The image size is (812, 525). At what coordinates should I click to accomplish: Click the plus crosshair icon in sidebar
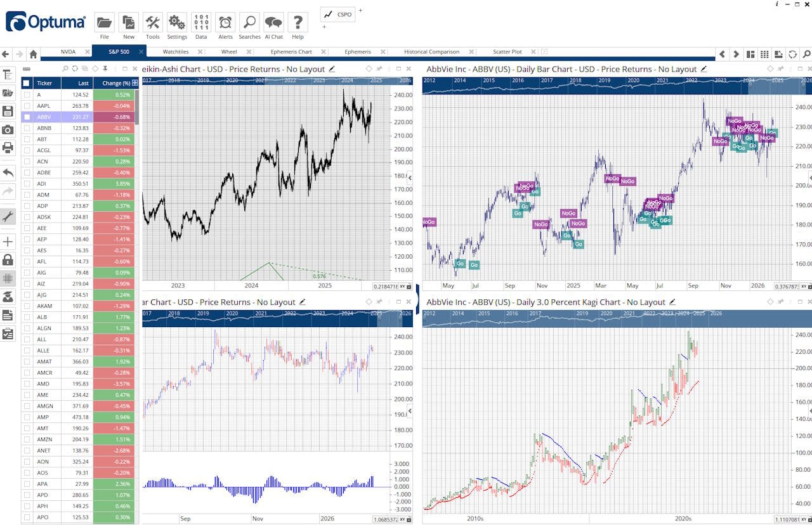tap(8, 242)
